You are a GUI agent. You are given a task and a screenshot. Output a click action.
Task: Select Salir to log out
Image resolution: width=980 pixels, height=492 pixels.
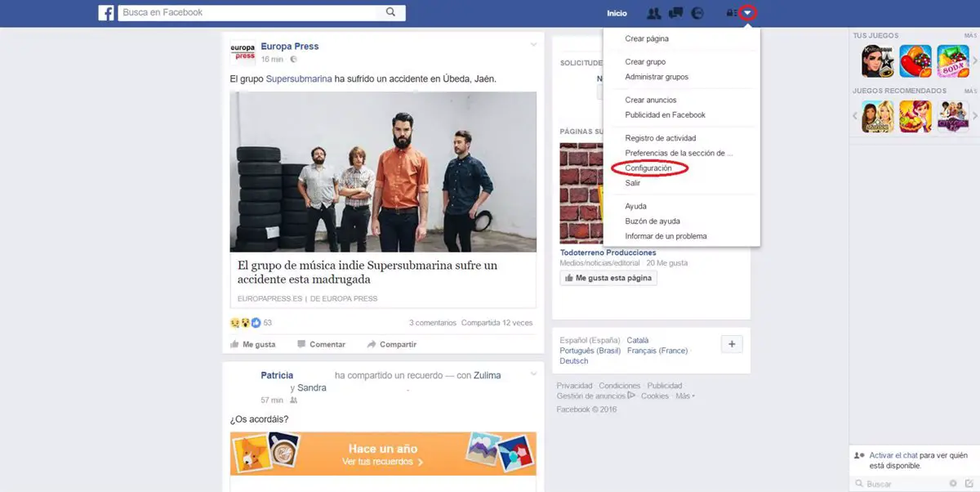[633, 183]
